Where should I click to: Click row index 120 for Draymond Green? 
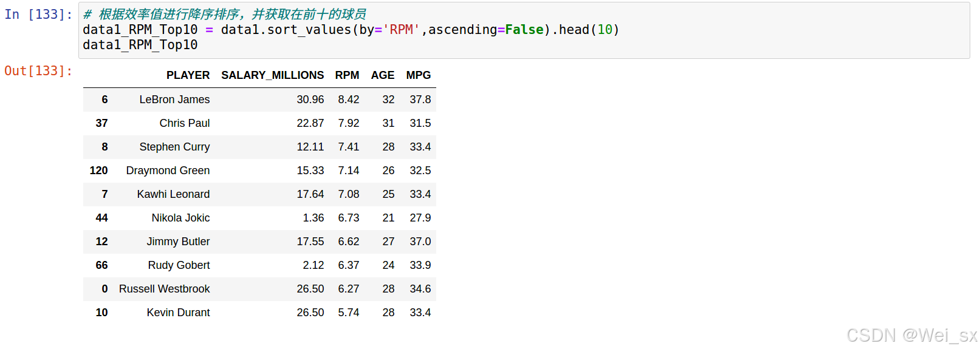coord(98,171)
